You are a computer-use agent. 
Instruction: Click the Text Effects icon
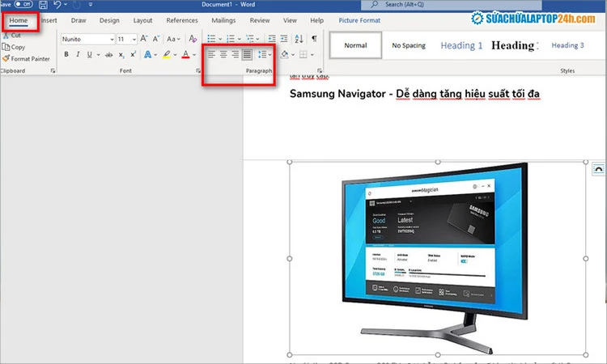pyautogui.click(x=148, y=54)
